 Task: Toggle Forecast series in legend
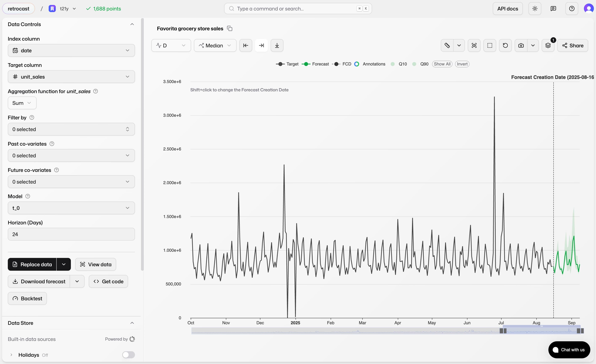pyautogui.click(x=315, y=64)
